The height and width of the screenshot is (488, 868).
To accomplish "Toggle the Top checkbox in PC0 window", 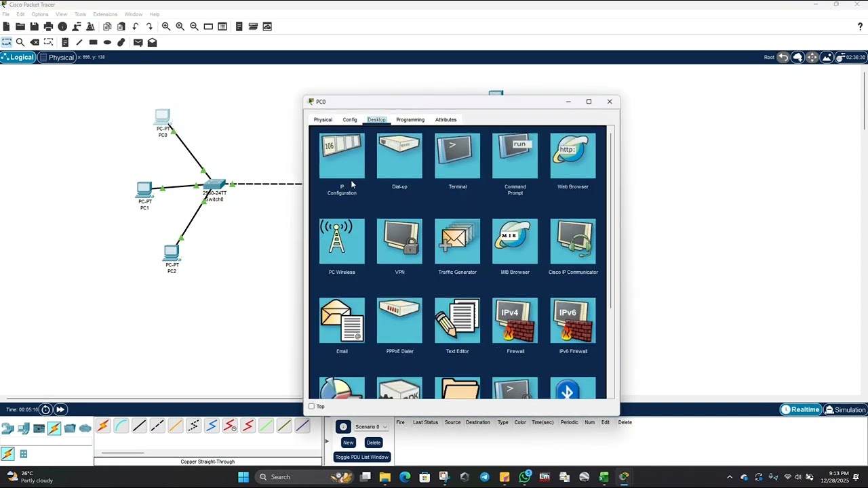I will 311,406.
